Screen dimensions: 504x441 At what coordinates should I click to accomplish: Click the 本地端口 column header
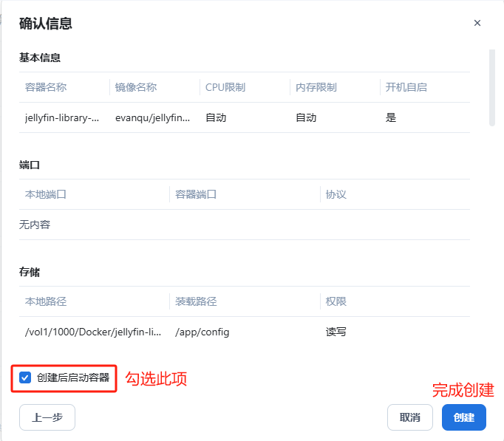coord(46,194)
